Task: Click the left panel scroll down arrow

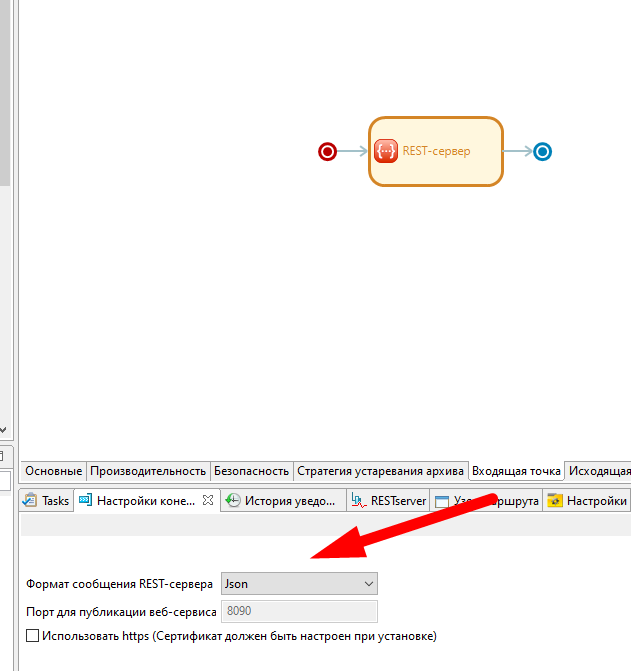Action: [4, 429]
